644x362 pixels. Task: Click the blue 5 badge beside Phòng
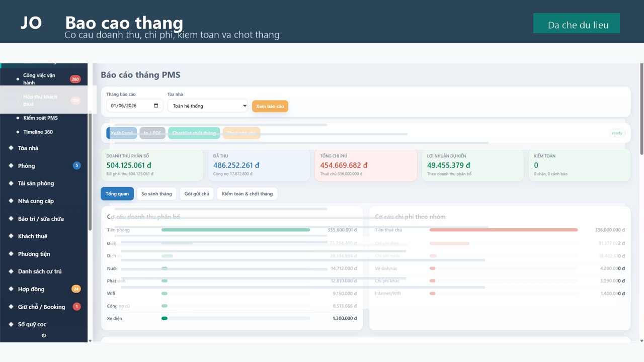[76, 165]
